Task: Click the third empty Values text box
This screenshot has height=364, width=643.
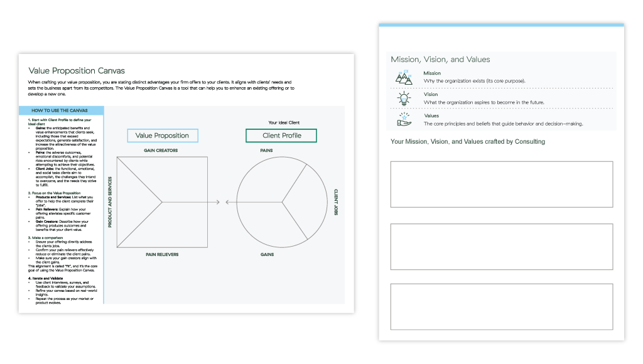Action: pyautogui.click(x=502, y=307)
